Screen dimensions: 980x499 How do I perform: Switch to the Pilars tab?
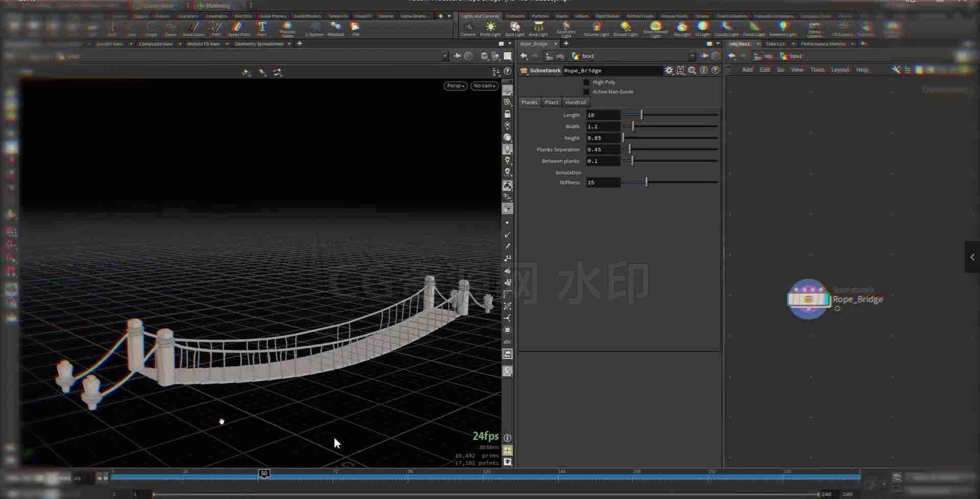click(x=551, y=102)
